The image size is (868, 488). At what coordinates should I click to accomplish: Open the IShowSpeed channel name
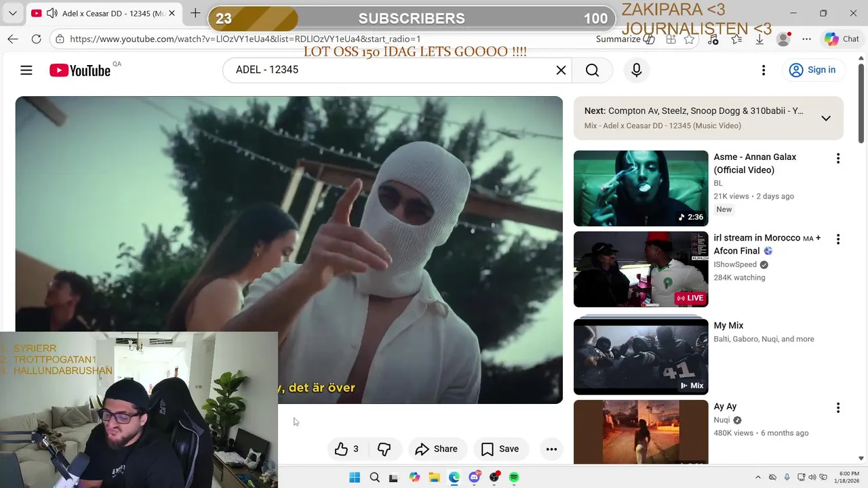point(735,264)
